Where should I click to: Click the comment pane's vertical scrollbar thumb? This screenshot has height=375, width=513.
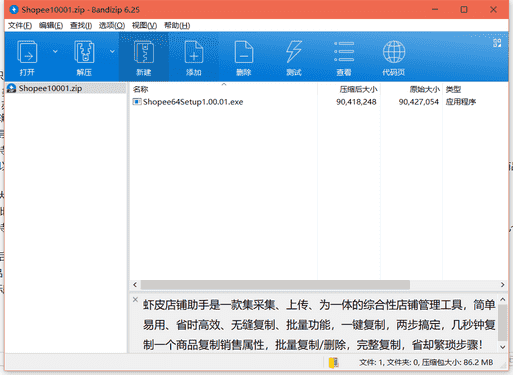point(503,323)
